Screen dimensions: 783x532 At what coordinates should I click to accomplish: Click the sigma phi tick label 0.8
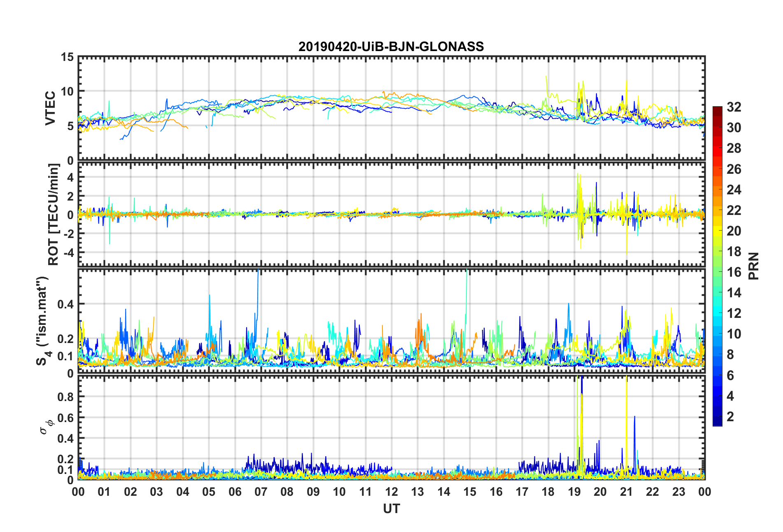pos(65,397)
